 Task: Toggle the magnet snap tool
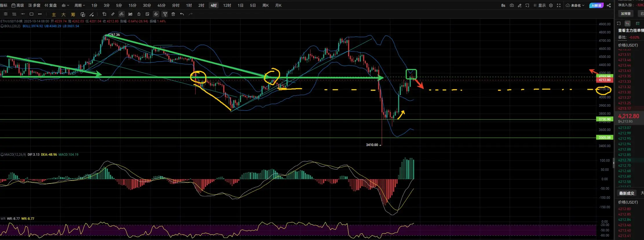(156, 14)
